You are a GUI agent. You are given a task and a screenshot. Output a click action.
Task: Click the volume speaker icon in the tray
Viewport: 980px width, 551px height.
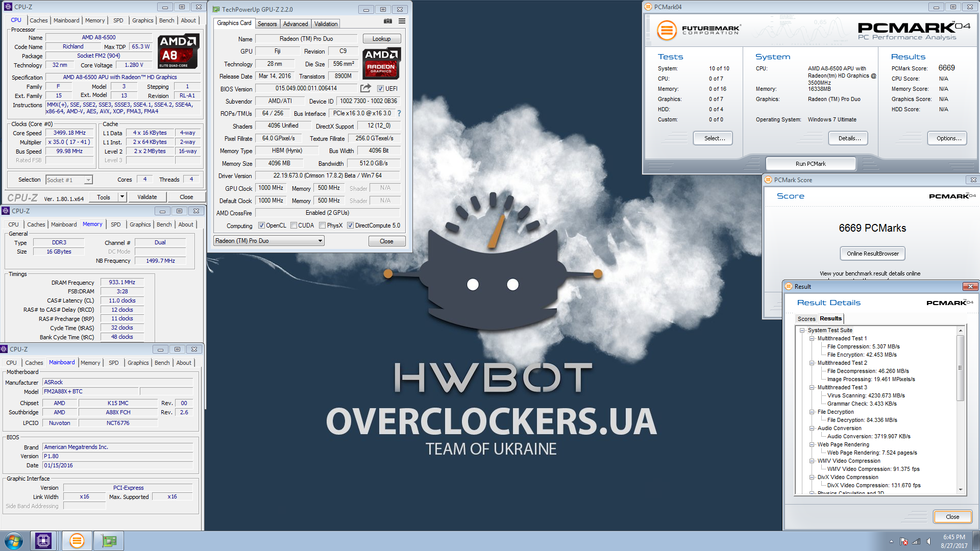point(928,541)
